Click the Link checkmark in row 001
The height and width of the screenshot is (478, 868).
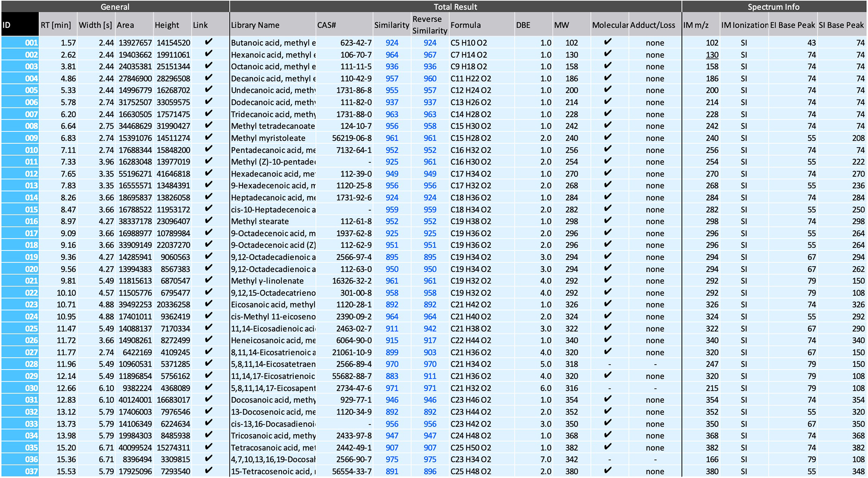tap(209, 42)
